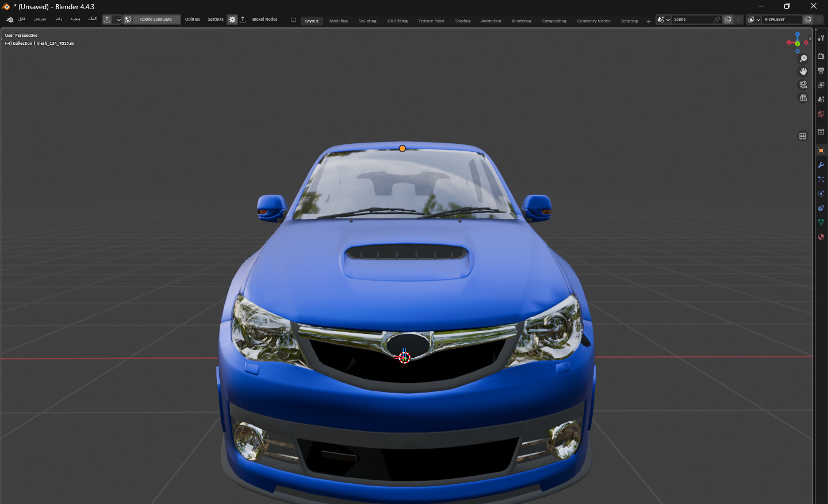The image size is (828, 504).
Task: Open the ویرایش (Edit) menu
Action: pos(40,19)
